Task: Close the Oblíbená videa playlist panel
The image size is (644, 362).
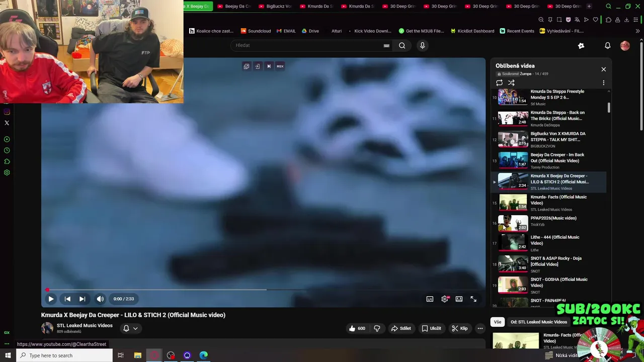Action: click(604, 69)
